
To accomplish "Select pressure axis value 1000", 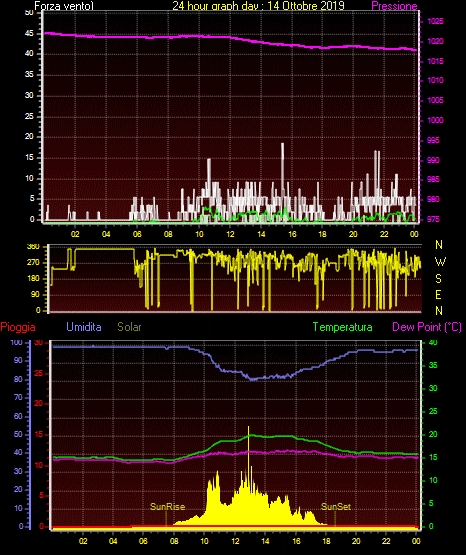I will [x=435, y=120].
